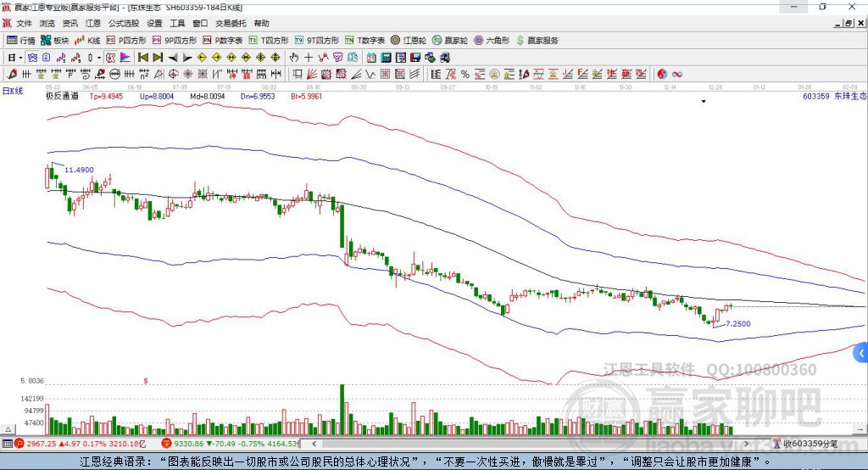Click the 603359 stock code

tap(816, 96)
